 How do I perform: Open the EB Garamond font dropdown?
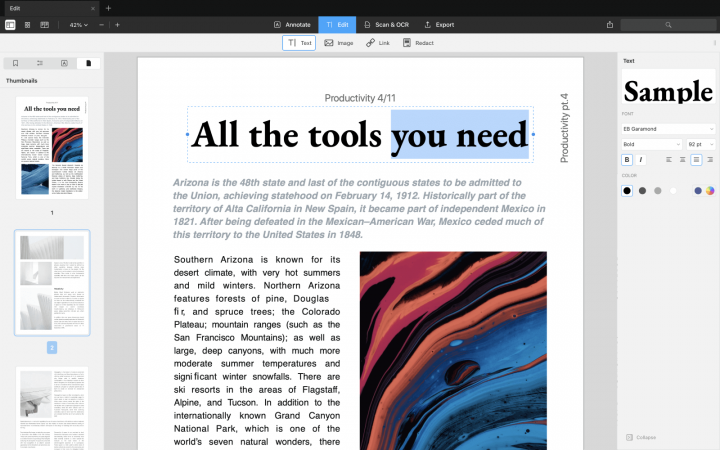pos(669,129)
